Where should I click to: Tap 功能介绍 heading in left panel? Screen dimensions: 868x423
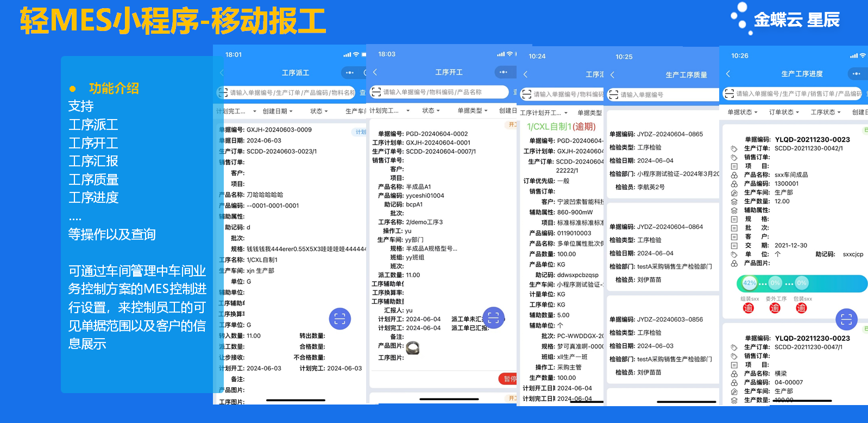[114, 88]
